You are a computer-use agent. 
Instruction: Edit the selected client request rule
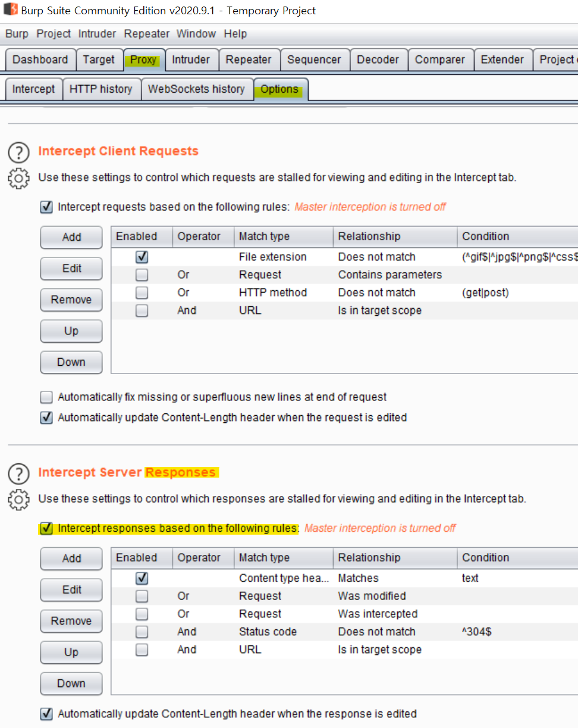pyautogui.click(x=71, y=268)
